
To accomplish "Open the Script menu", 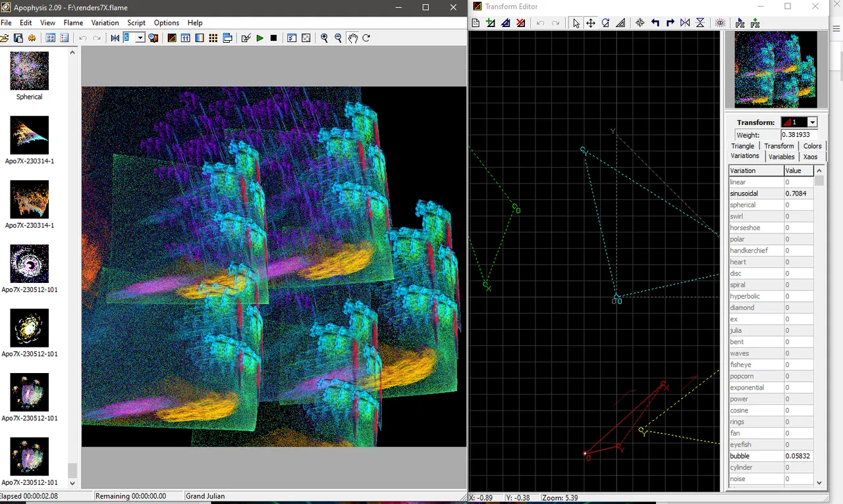I will (x=136, y=22).
